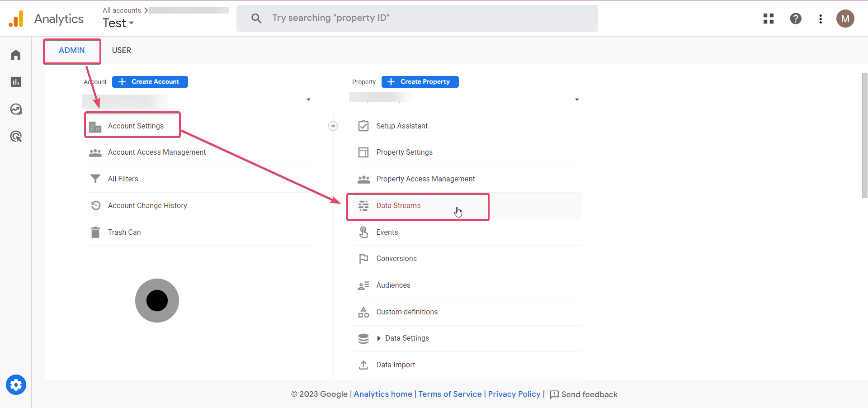Image resolution: width=868 pixels, height=408 pixels.
Task: Click the Audiences person-list icon
Action: (x=363, y=285)
